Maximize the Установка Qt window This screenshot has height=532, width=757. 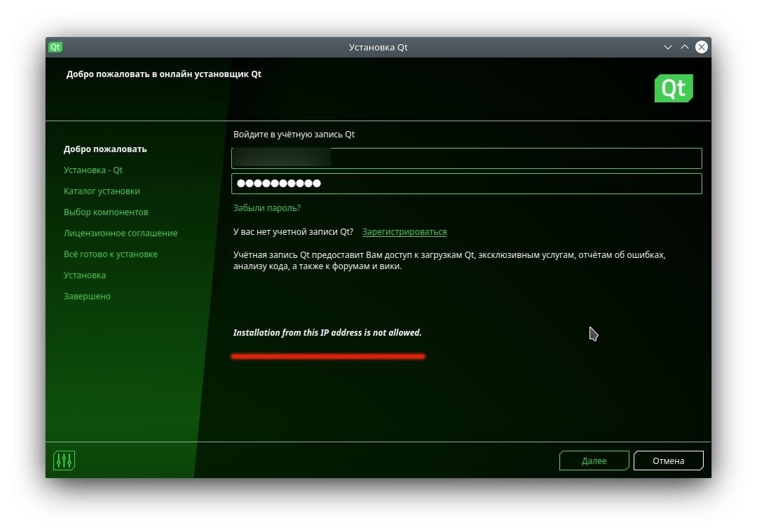pos(685,48)
